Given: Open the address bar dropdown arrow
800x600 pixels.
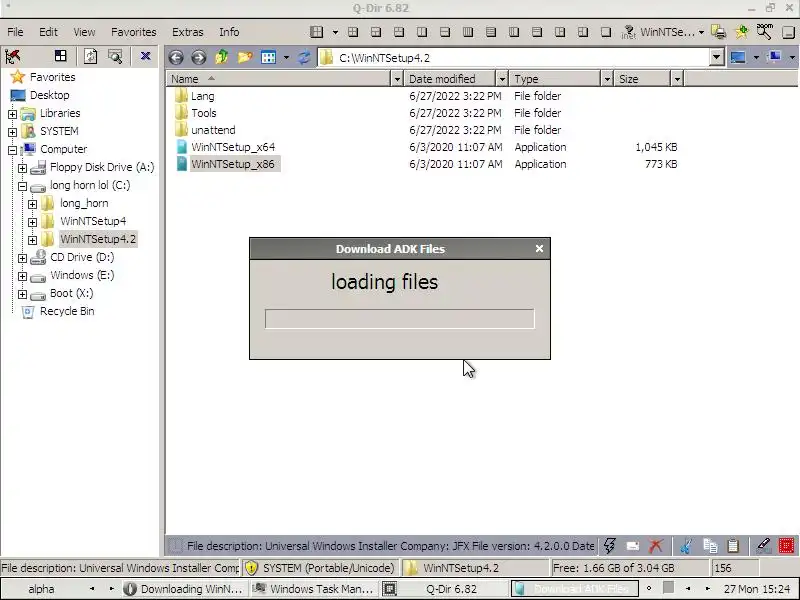Looking at the screenshot, I should [716, 58].
